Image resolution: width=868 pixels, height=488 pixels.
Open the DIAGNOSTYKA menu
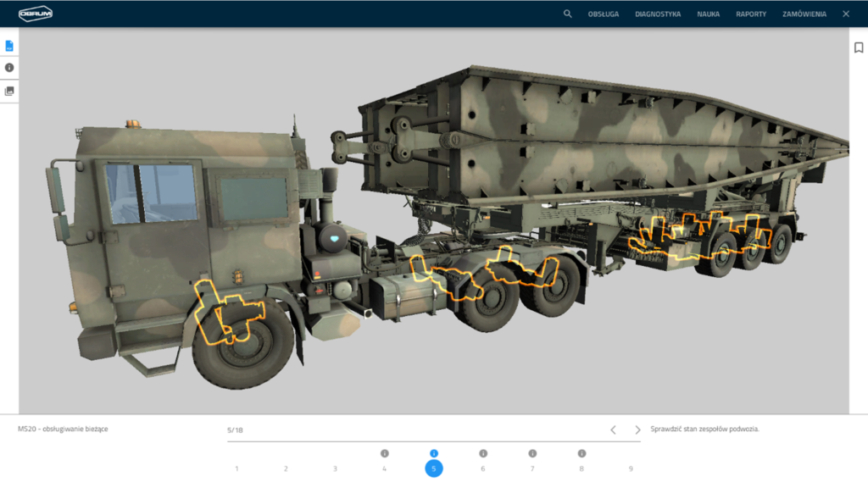(658, 14)
